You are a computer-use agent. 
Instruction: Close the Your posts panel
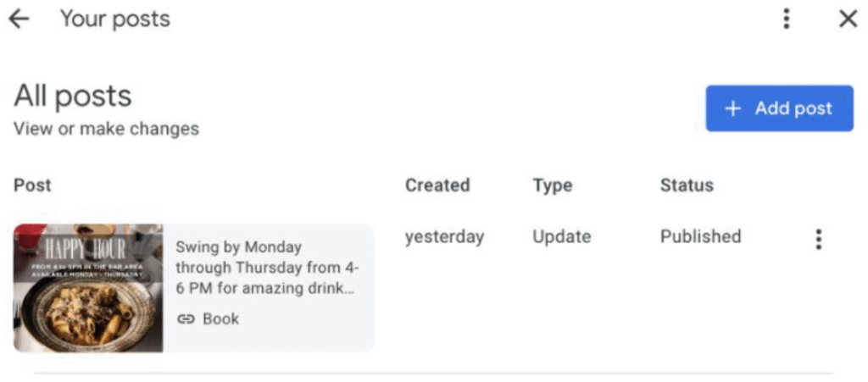pyautogui.click(x=848, y=19)
